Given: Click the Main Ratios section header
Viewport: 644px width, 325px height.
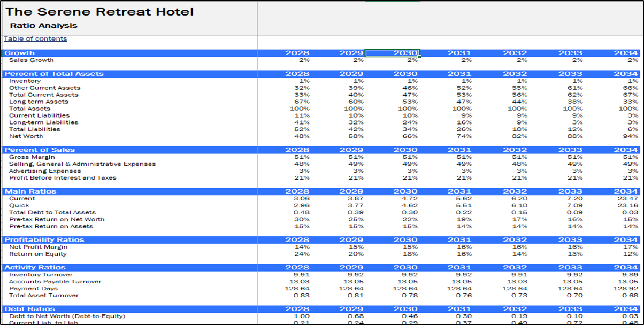Looking at the screenshot, I should pyautogui.click(x=30, y=191).
